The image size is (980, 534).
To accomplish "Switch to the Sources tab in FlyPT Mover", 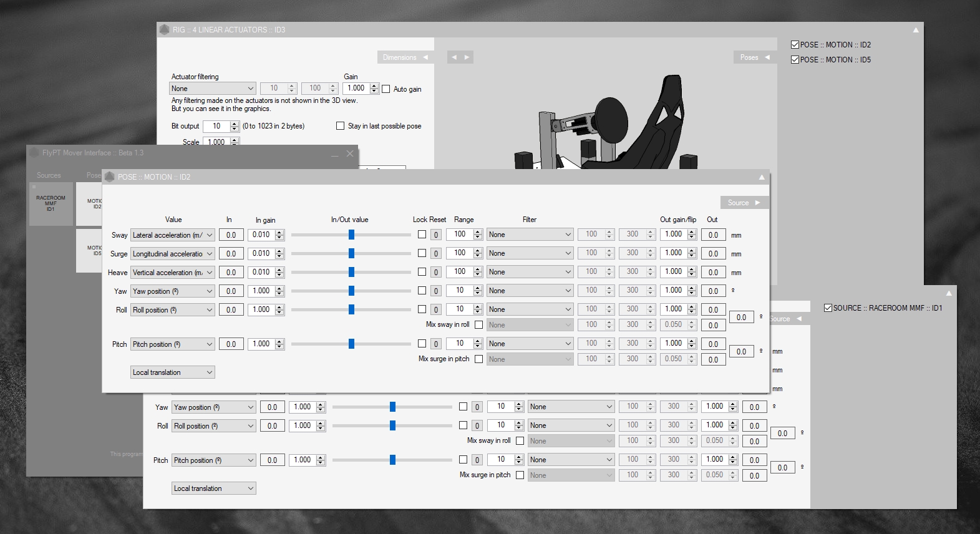I will click(x=49, y=175).
